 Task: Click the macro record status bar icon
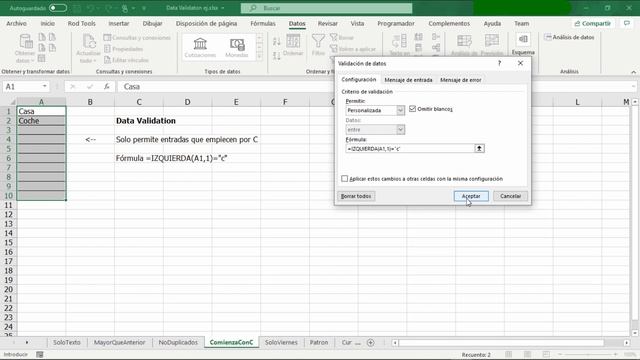pyautogui.click(x=40, y=355)
